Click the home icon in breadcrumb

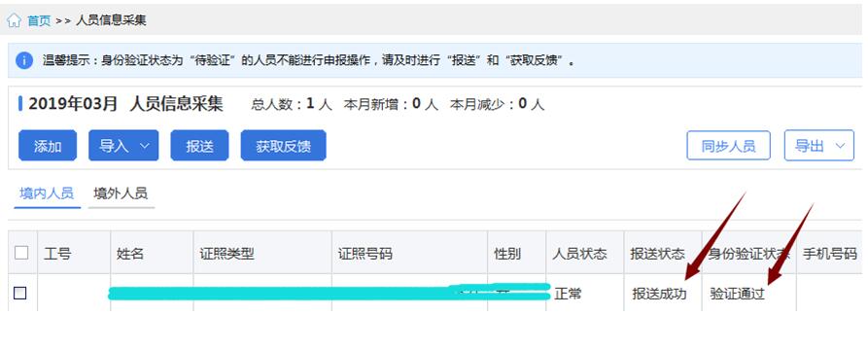tap(14, 20)
